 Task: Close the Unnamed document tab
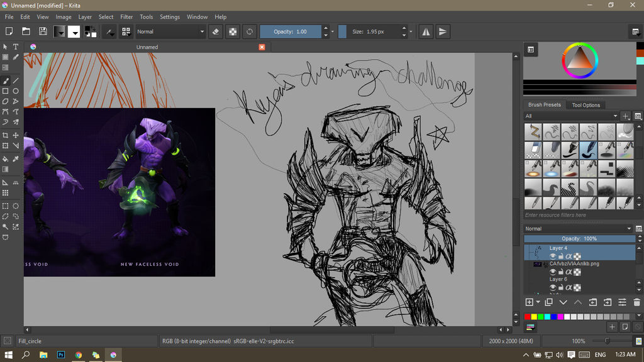coord(262,47)
